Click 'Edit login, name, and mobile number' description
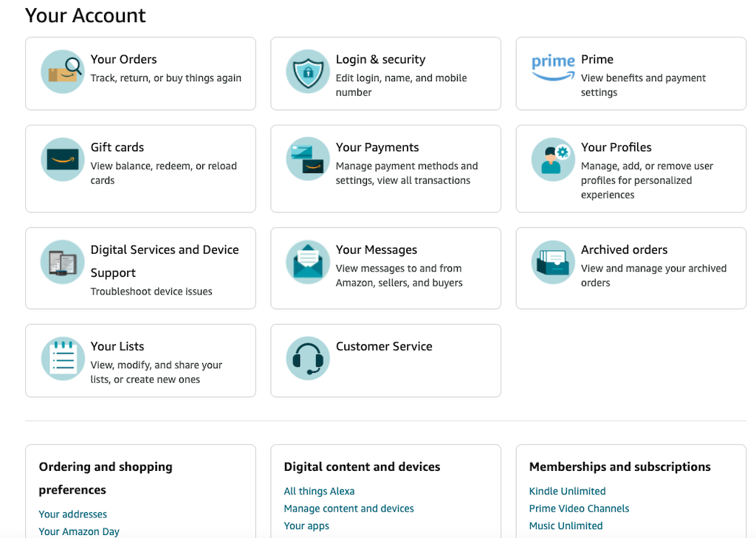Screen dimensions: 756x538 401,85
